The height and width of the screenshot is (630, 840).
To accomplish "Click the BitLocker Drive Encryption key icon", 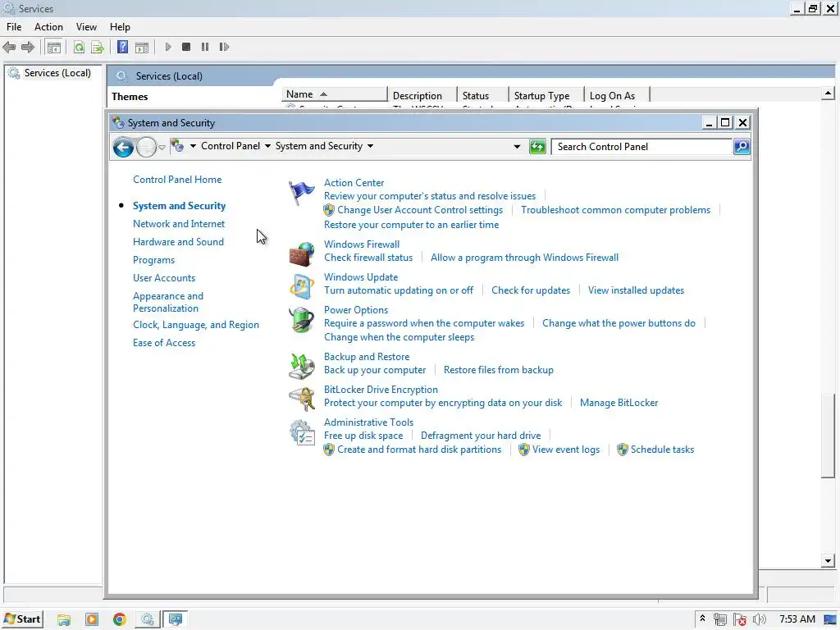I will point(302,399).
